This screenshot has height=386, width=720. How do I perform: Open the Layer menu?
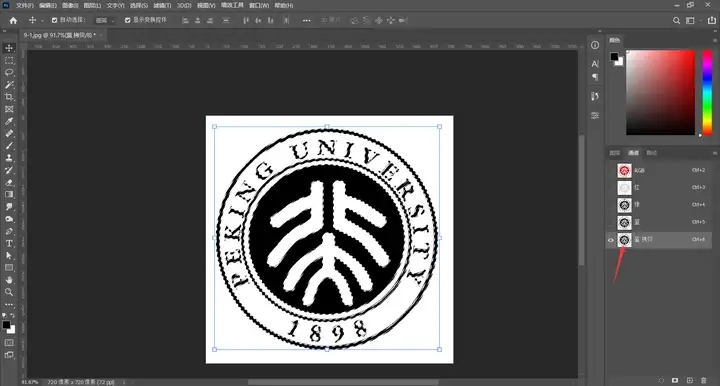(x=92, y=6)
